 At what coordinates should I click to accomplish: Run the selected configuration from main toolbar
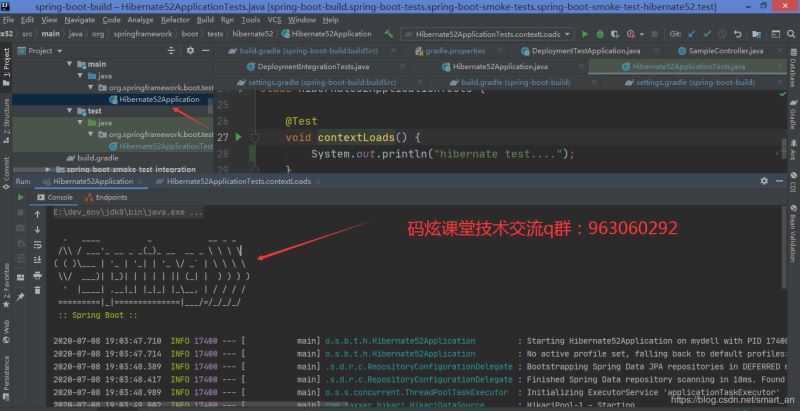click(x=585, y=34)
